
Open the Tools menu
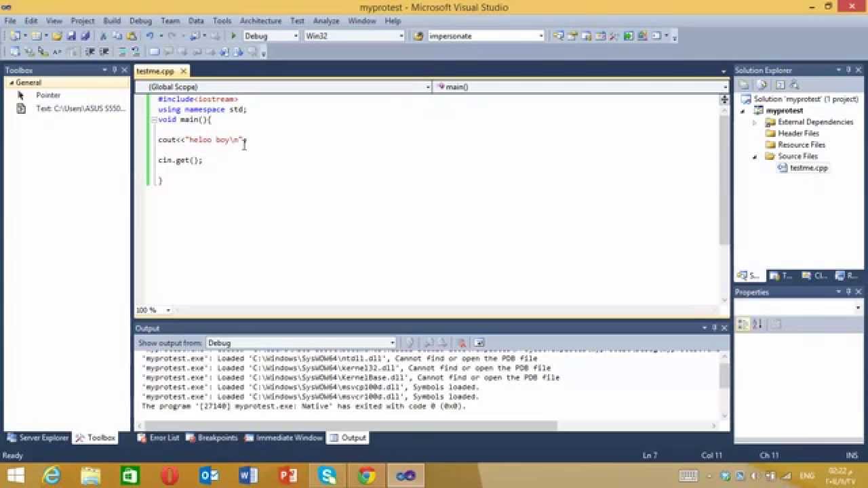(x=222, y=21)
